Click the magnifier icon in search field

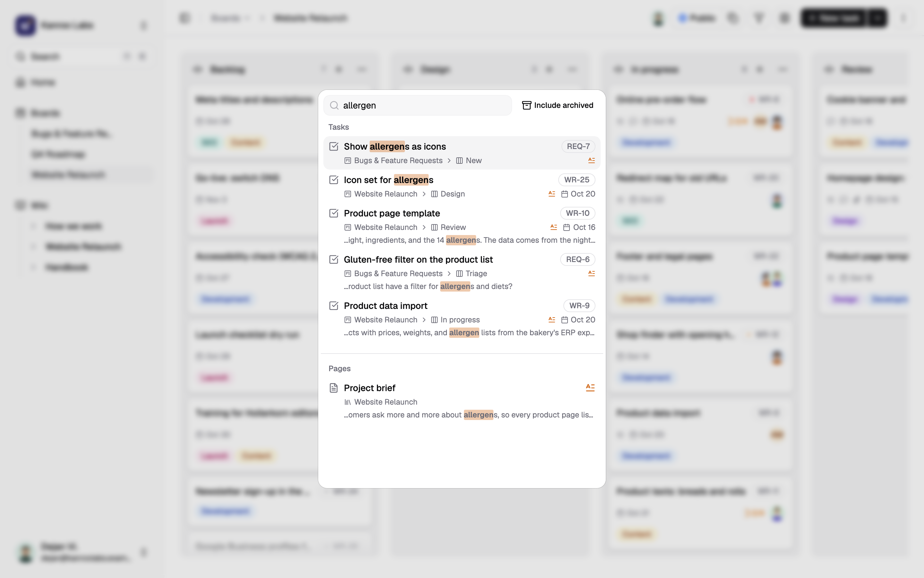[x=334, y=105]
